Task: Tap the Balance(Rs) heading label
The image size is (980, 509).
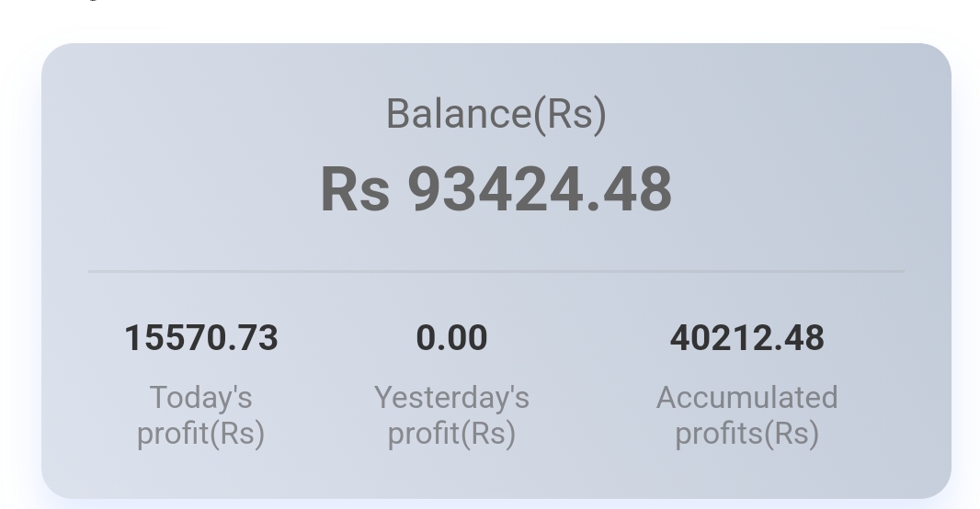Action: 496,115
